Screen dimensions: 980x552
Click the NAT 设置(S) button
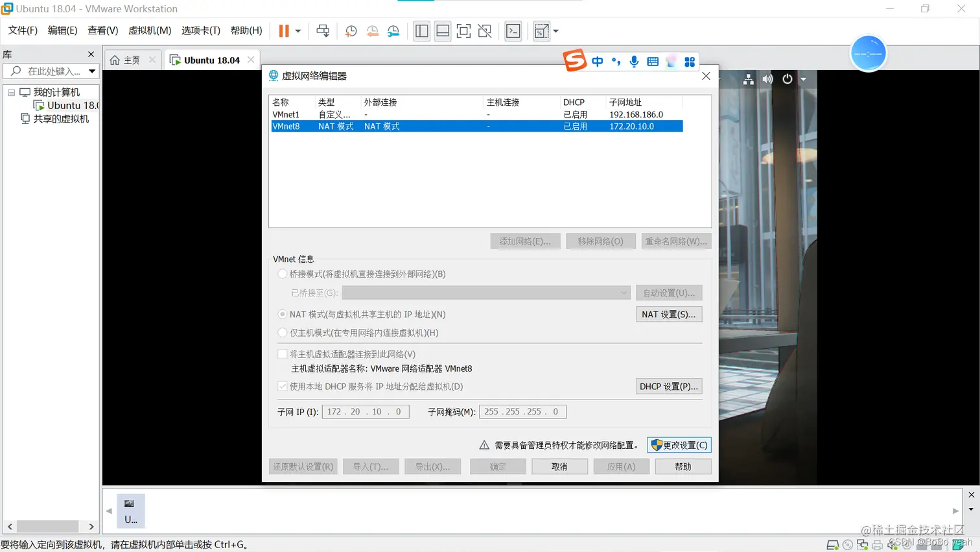coord(669,314)
